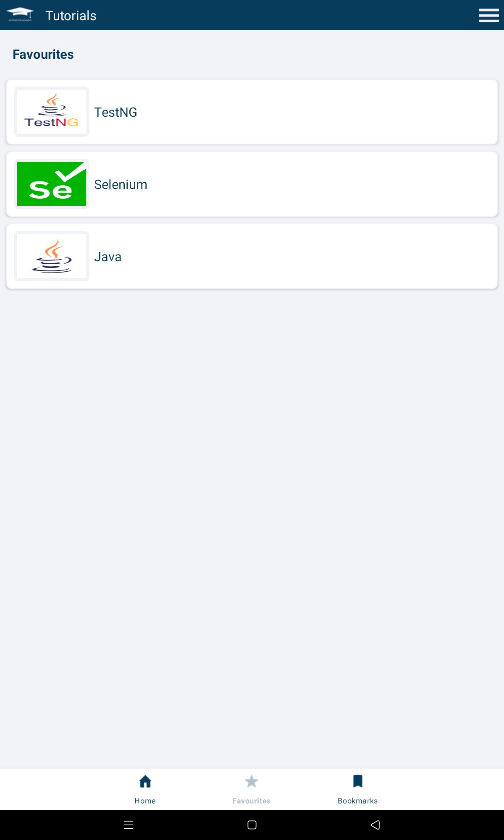Image resolution: width=504 pixels, height=840 pixels.
Task: Click the Favourites page heading
Action: (43, 55)
